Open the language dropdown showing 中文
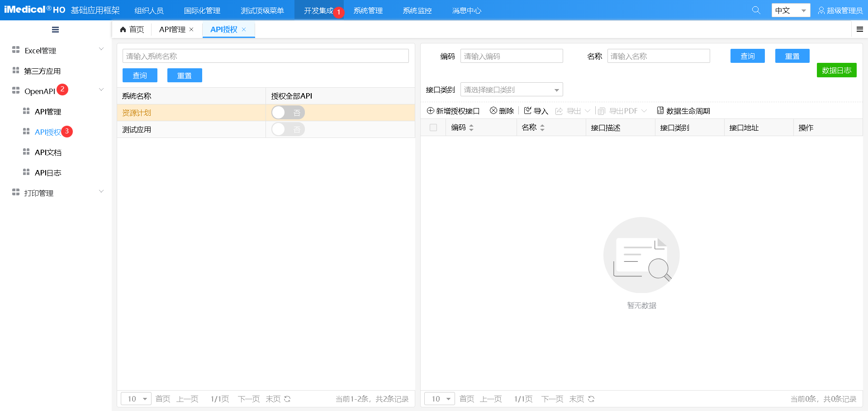 click(x=790, y=10)
